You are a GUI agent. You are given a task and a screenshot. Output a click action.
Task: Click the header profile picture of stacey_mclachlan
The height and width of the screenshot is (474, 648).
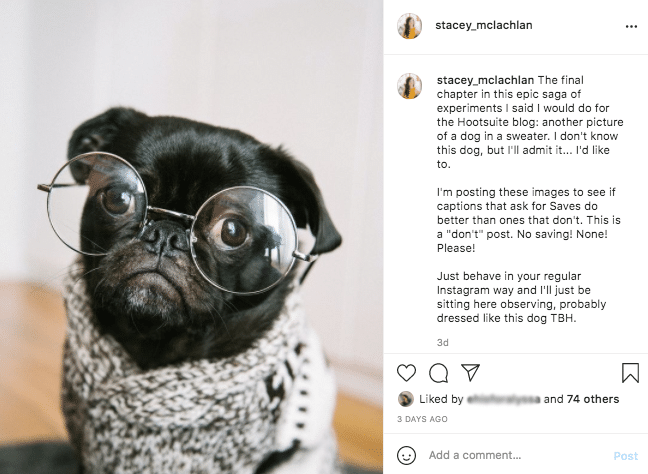click(x=410, y=26)
